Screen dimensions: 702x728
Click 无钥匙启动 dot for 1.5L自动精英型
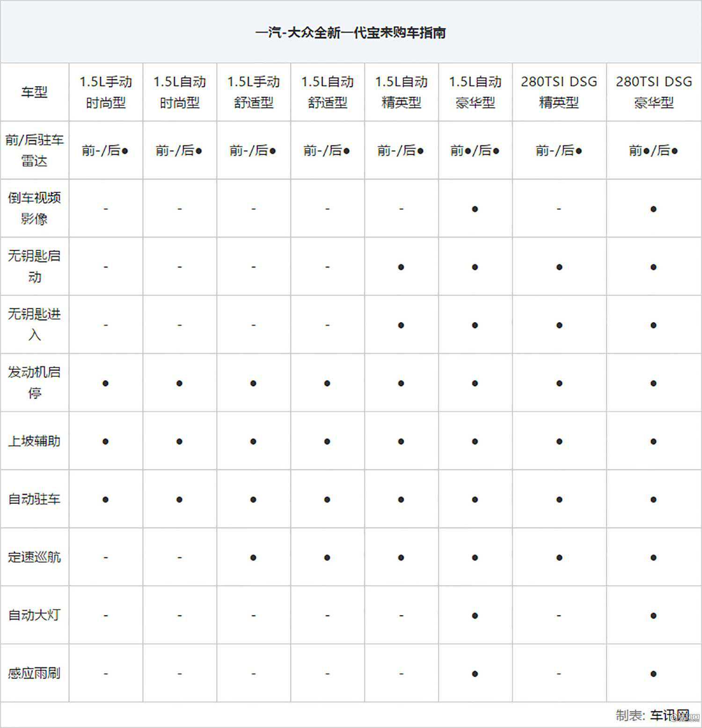point(401,267)
